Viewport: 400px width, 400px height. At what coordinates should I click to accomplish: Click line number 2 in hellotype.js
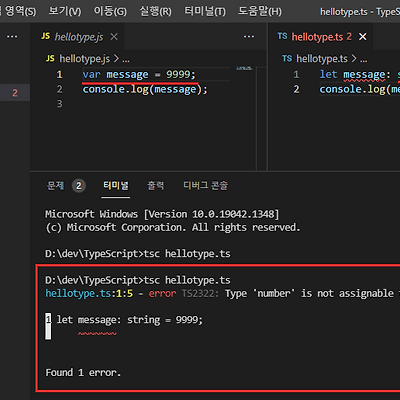pos(59,89)
